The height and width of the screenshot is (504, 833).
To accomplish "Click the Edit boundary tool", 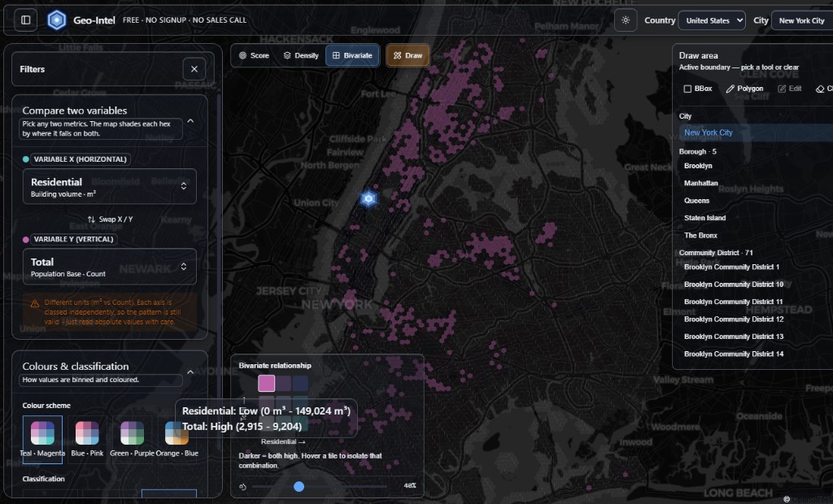I will (x=790, y=89).
